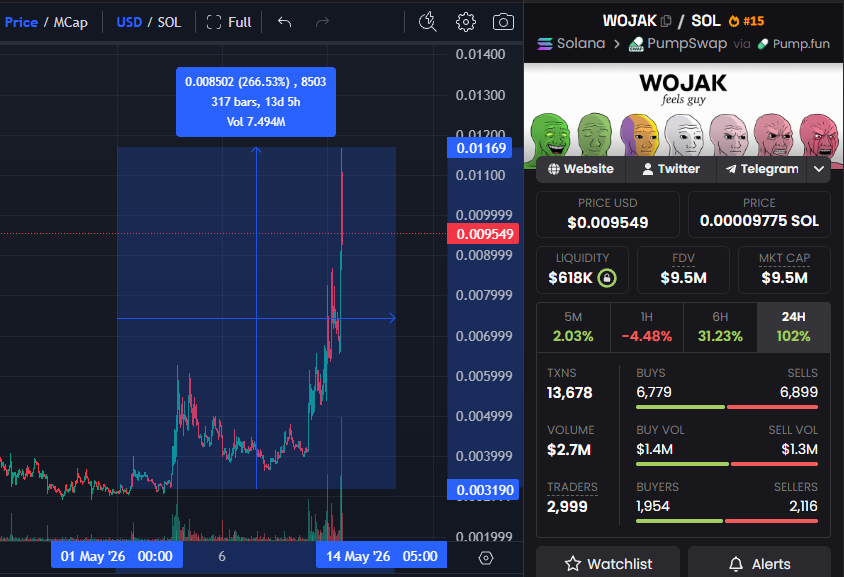844x577 pixels.
Task: Switch chart to MCap mode
Action: click(x=71, y=22)
